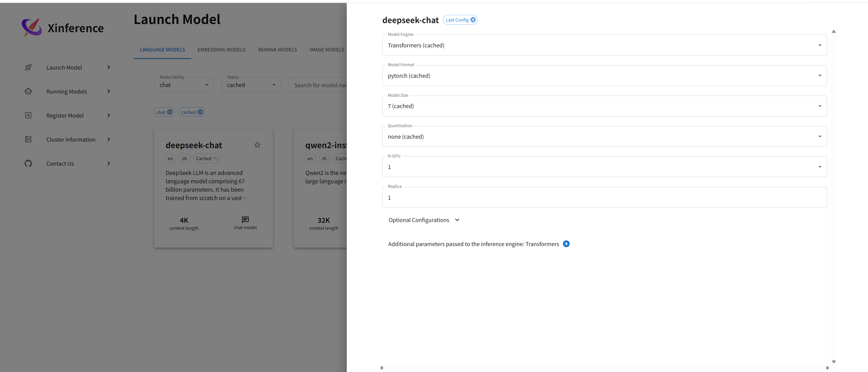The height and width of the screenshot is (372, 868).
Task: Click the robot icon beside Running Models
Action: coord(28,91)
